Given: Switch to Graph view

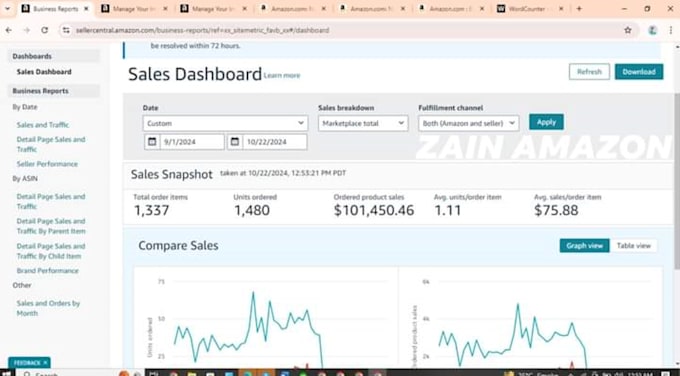Looking at the screenshot, I should 584,245.
